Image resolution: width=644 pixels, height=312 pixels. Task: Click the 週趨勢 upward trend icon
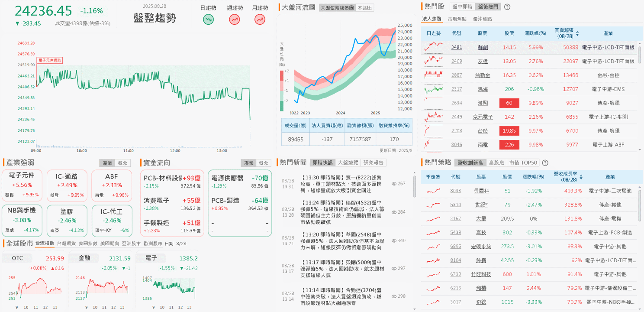click(235, 19)
